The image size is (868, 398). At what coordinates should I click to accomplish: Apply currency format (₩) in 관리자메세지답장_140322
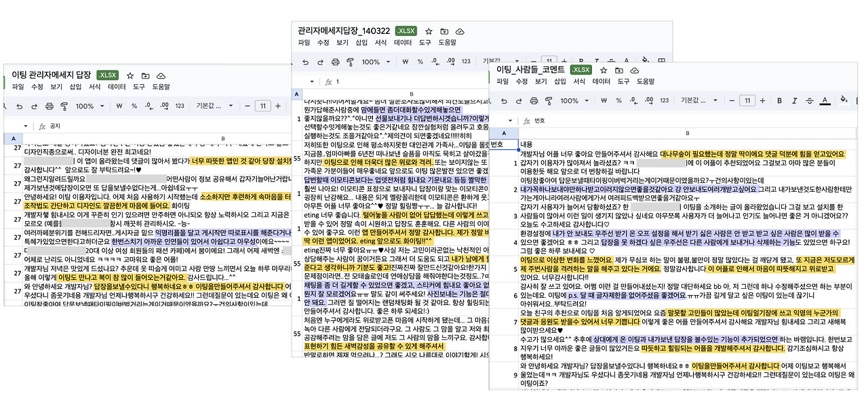tap(405, 60)
